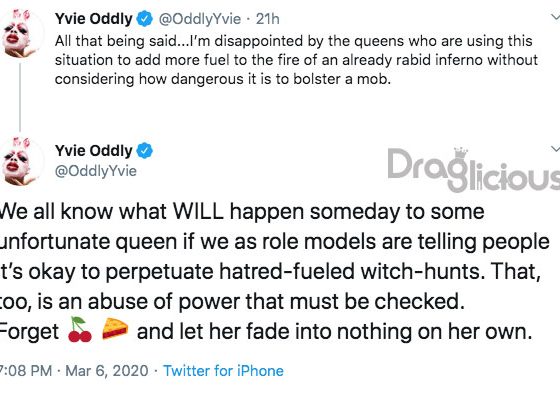Click Yvie Oddly display name in main tweet
The height and width of the screenshot is (394, 560).
pyautogui.click(x=94, y=150)
